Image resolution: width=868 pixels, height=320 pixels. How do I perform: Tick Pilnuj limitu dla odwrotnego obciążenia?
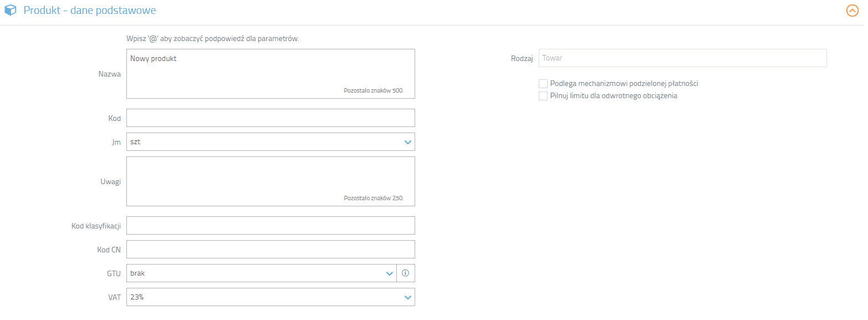coord(543,96)
